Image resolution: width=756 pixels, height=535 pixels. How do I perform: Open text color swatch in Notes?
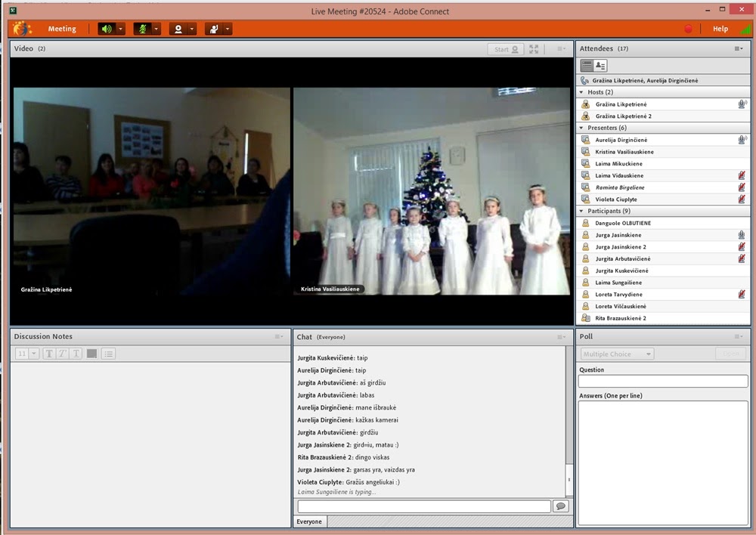pos(91,354)
